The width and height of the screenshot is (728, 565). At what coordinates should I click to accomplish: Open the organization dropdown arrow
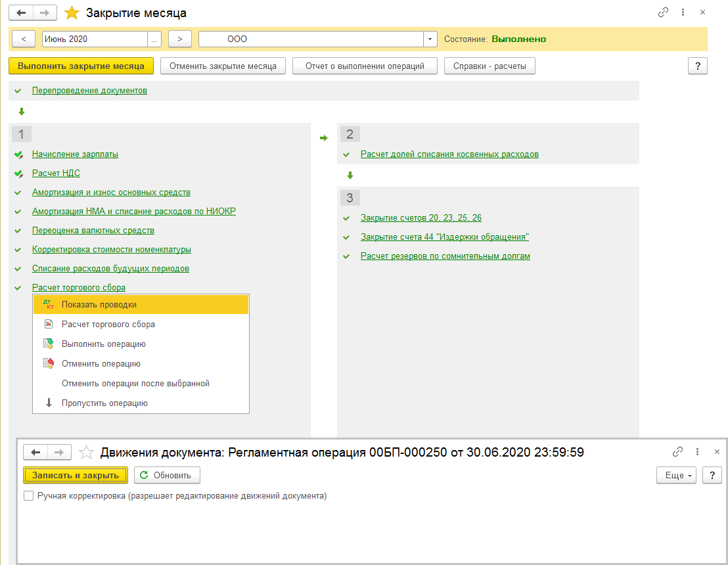click(430, 39)
